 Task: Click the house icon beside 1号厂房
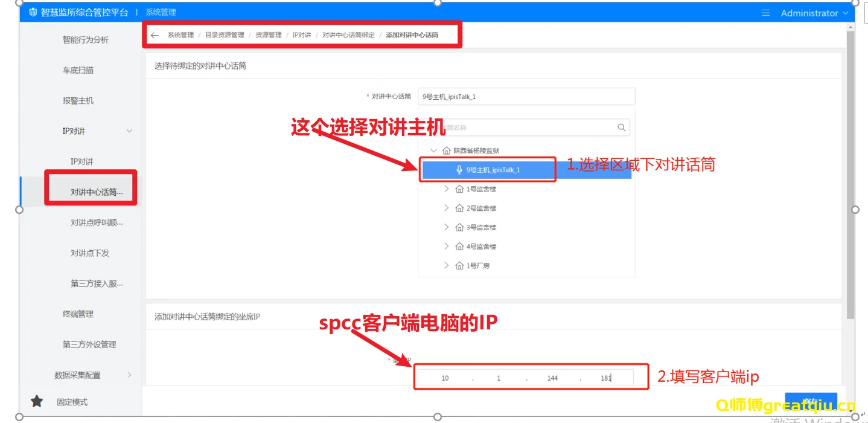[460, 265]
